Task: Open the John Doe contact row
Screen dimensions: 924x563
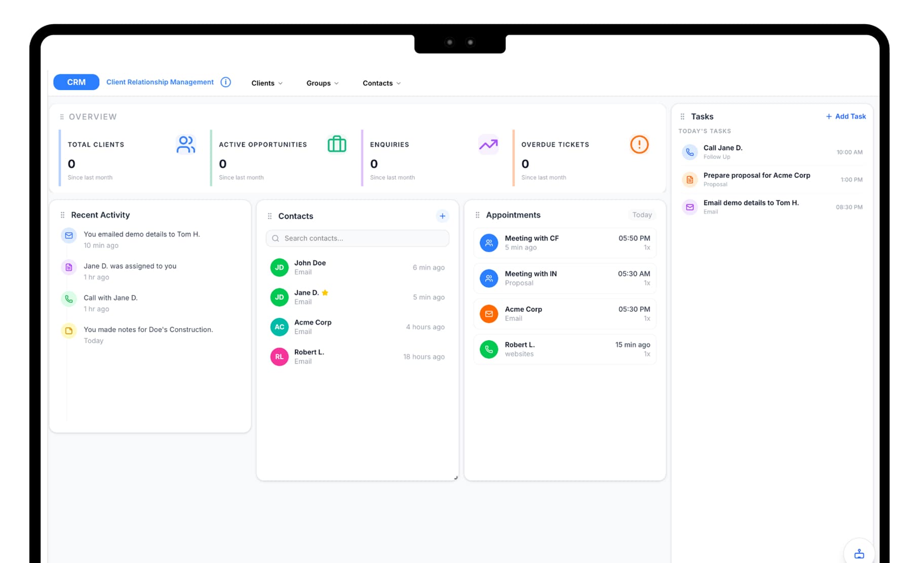Action: pos(358,267)
